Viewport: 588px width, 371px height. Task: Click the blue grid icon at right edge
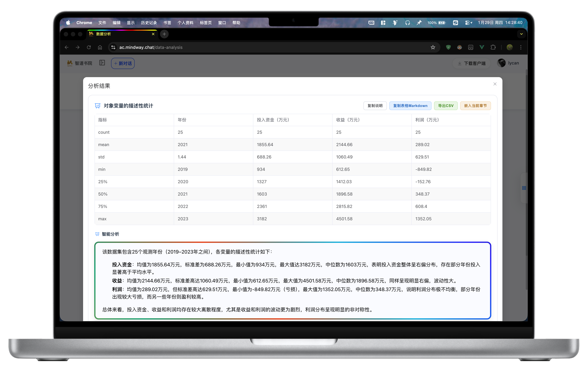(x=524, y=188)
